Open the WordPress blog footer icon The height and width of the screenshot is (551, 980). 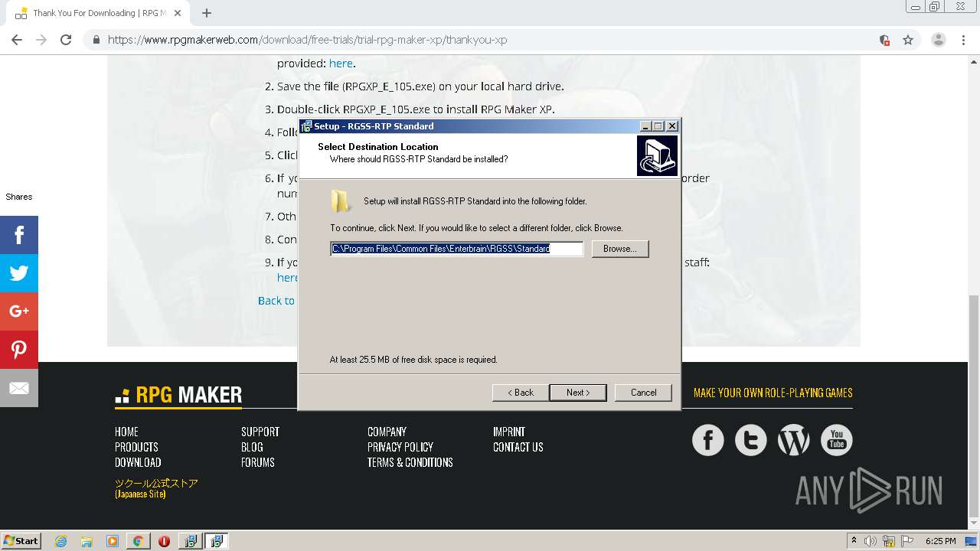click(x=793, y=440)
